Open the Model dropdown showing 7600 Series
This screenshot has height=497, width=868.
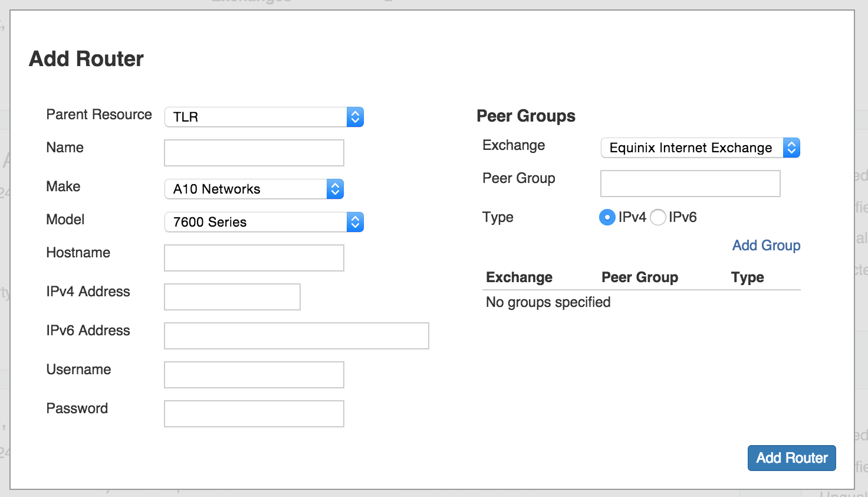pyautogui.click(x=264, y=222)
